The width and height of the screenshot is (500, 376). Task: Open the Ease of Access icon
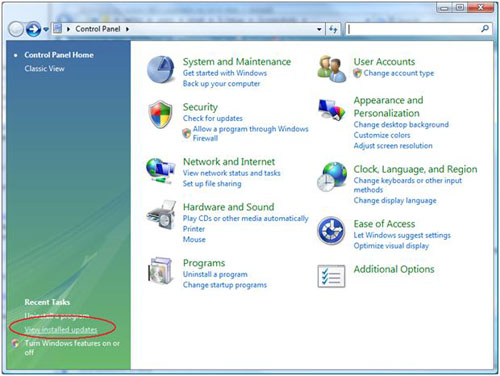331,231
